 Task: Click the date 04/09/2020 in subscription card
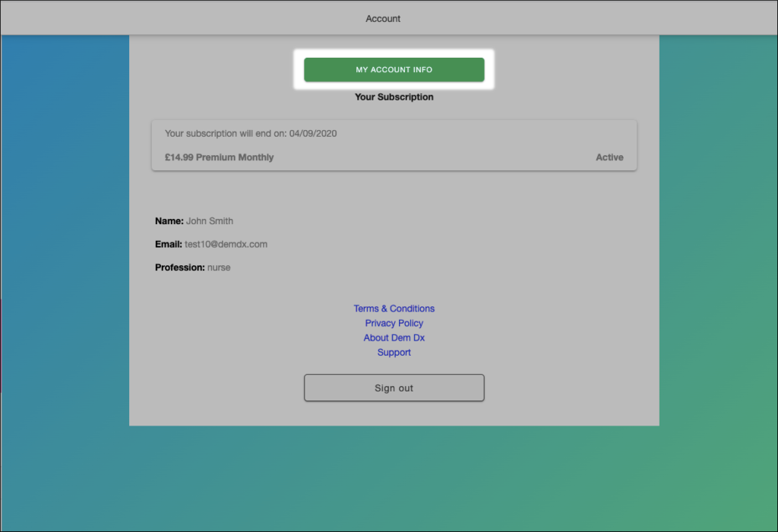point(312,134)
